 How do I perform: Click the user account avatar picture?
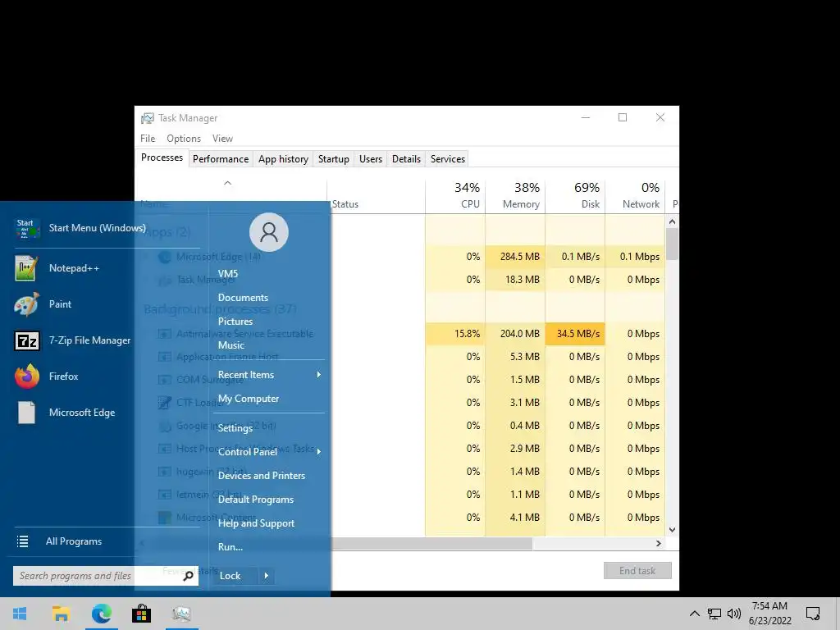pos(269,232)
